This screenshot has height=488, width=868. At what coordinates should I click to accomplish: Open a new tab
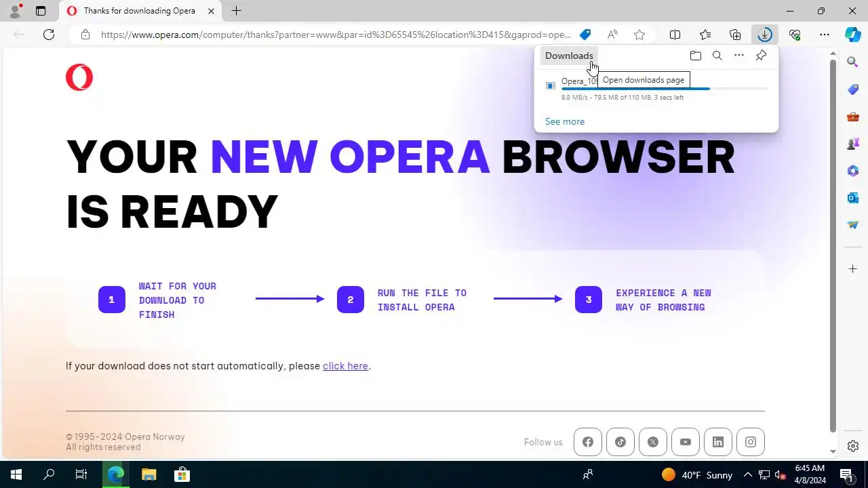click(x=236, y=11)
